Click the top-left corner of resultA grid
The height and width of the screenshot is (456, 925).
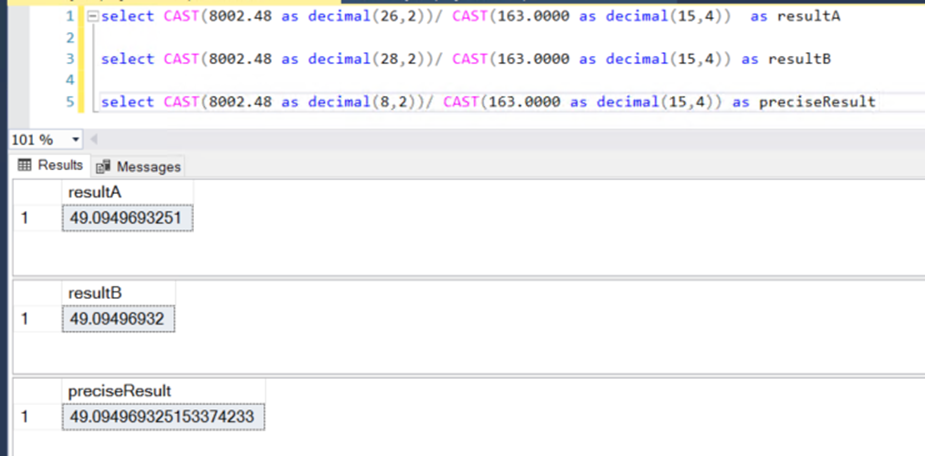(36, 192)
